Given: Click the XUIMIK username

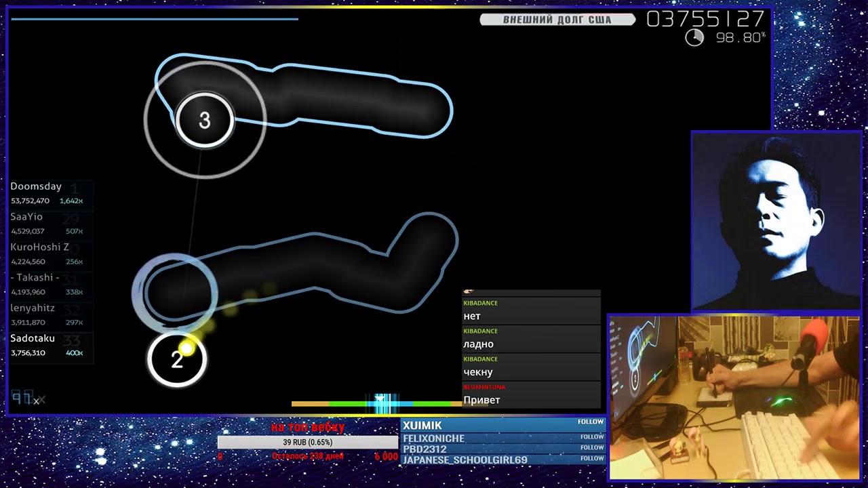Looking at the screenshot, I should tap(422, 426).
